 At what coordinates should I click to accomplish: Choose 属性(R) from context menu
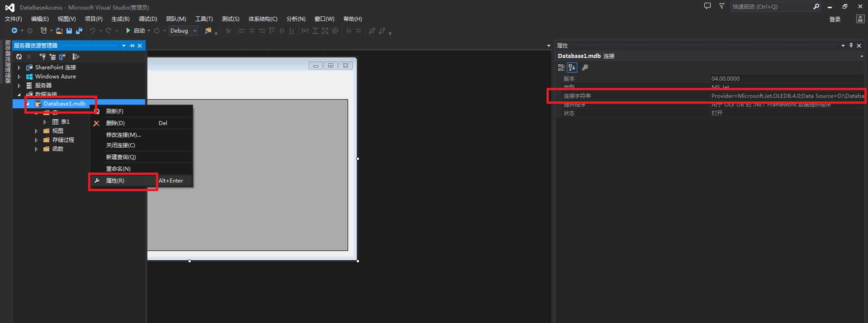(x=141, y=180)
